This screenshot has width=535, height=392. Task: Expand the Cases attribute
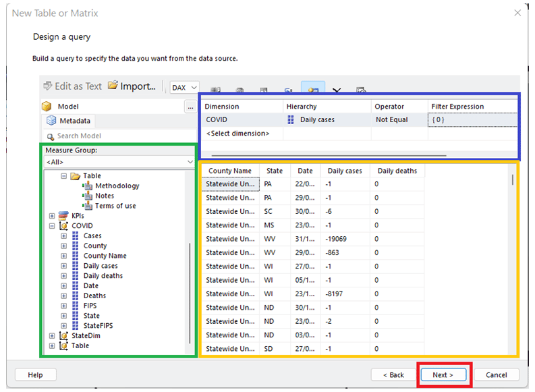(64, 235)
